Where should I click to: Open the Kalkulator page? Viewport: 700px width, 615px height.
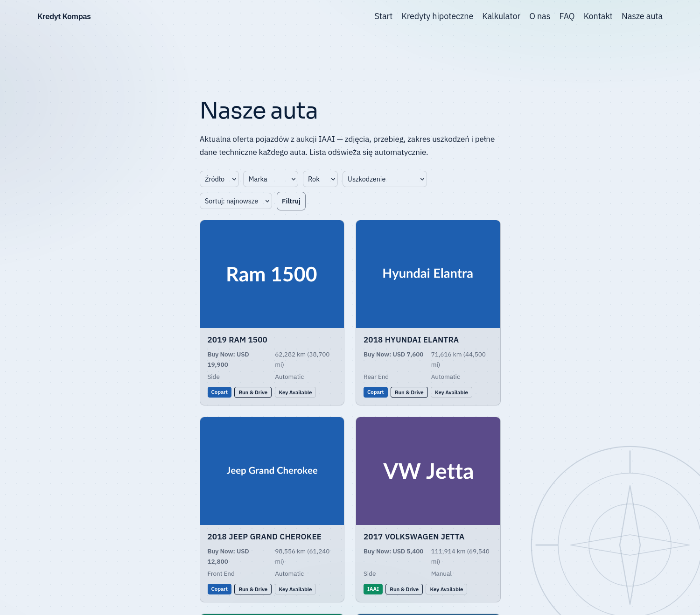[501, 16]
